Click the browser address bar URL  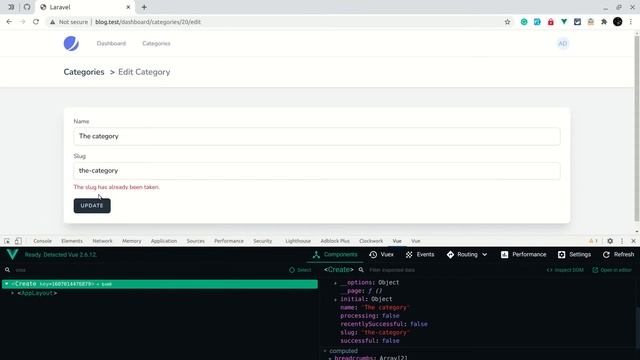click(148, 22)
